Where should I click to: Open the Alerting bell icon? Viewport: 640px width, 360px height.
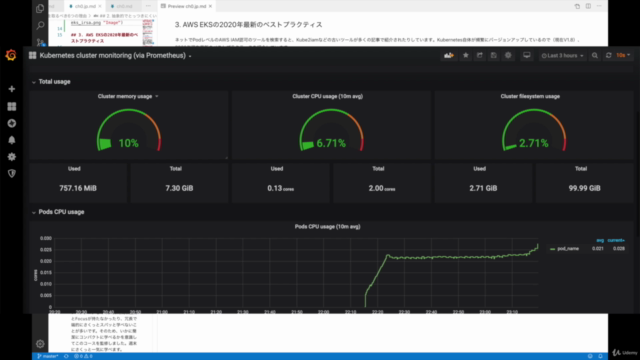coord(11,140)
